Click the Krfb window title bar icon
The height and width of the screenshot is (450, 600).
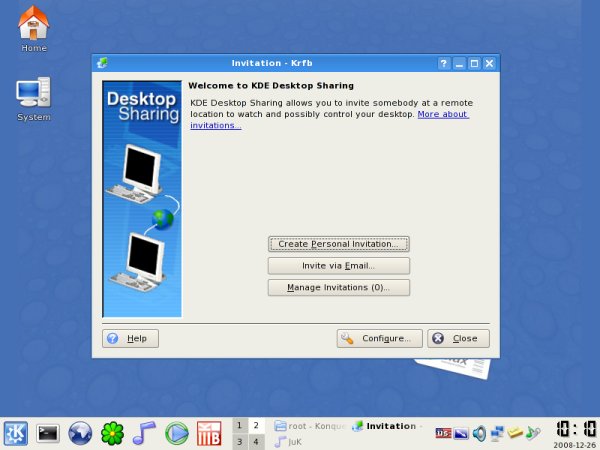(102, 63)
